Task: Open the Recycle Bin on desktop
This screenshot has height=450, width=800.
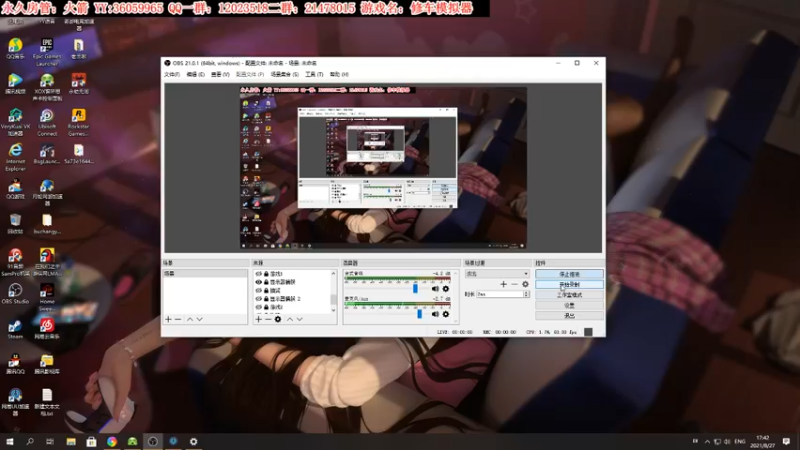Action: pyautogui.click(x=15, y=223)
